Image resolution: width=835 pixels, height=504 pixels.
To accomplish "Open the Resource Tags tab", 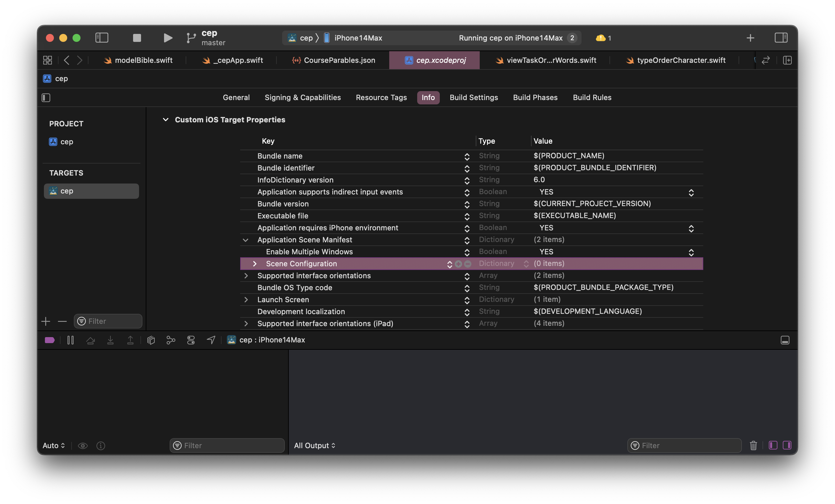I will click(381, 97).
